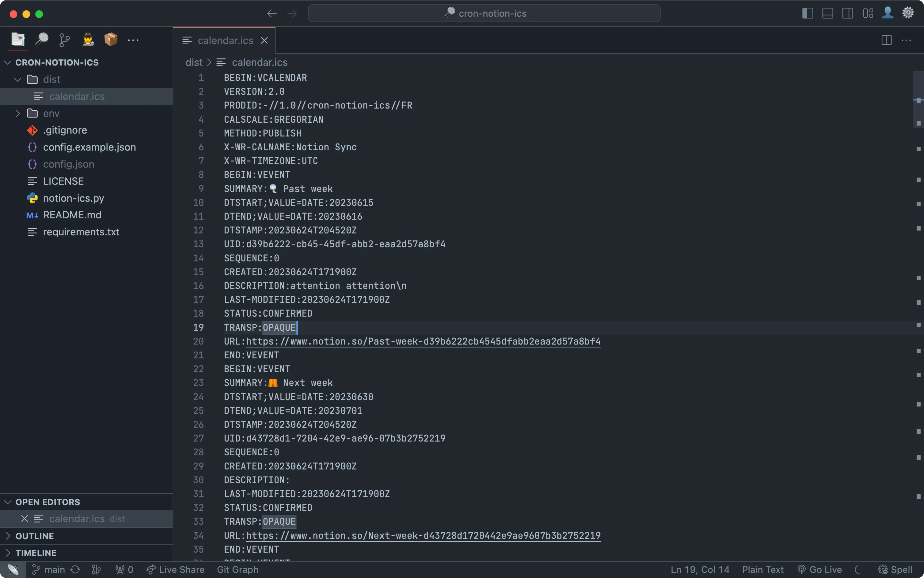Expand the Timeline section
The height and width of the screenshot is (578, 924).
86,553
